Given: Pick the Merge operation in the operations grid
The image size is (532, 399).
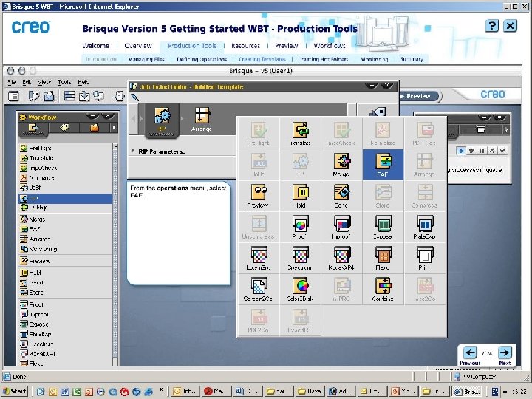Looking at the screenshot, I should click(341, 165).
